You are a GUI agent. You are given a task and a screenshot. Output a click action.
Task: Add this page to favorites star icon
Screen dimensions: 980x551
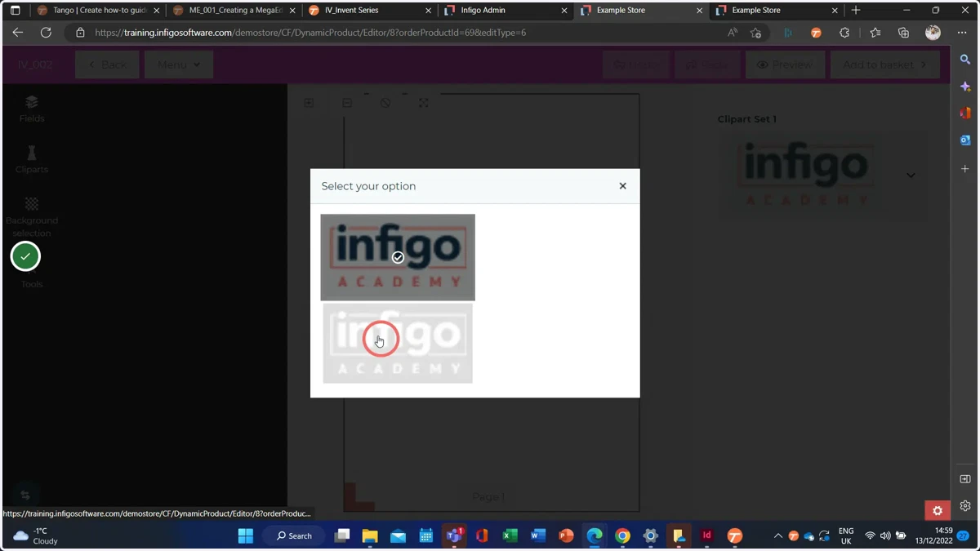click(756, 33)
